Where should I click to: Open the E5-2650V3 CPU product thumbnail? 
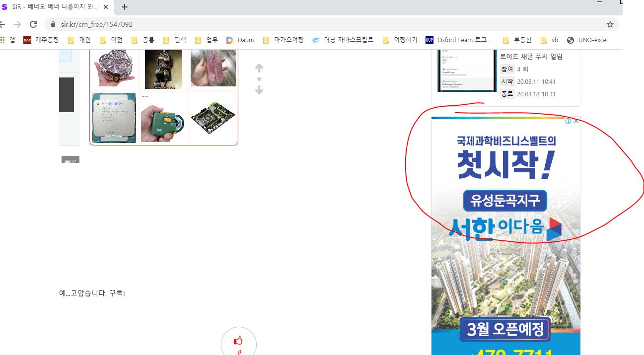114,118
